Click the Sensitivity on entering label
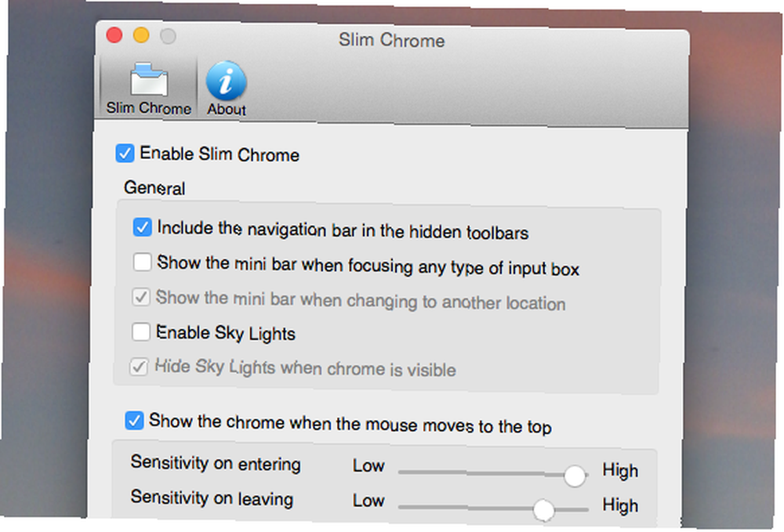Image resolution: width=784 pixels, height=532 pixels. (x=216, y=463)
